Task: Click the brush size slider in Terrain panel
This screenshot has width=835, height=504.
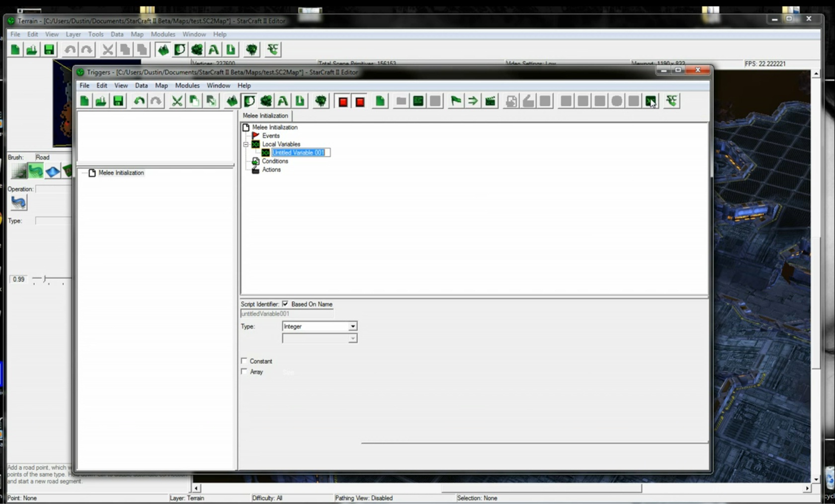Action: [51, 280]
